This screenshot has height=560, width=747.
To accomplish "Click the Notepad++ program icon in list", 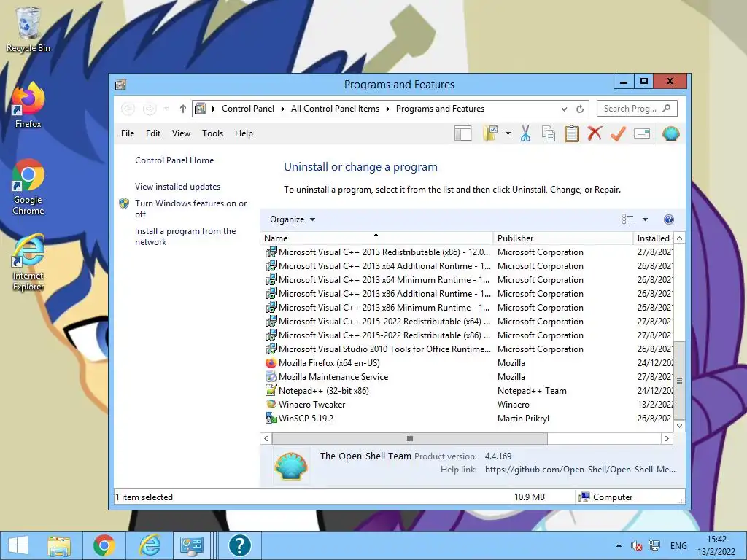I will point(271,391).
